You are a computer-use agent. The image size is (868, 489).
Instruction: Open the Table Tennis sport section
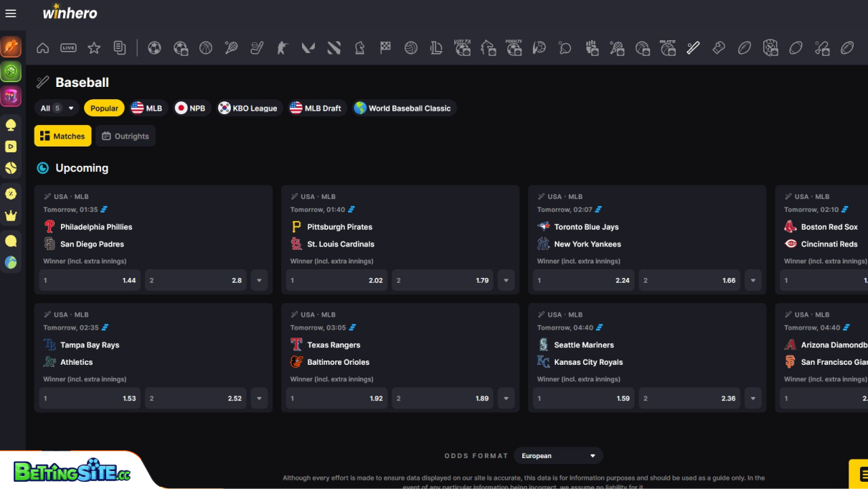point(565,47)
